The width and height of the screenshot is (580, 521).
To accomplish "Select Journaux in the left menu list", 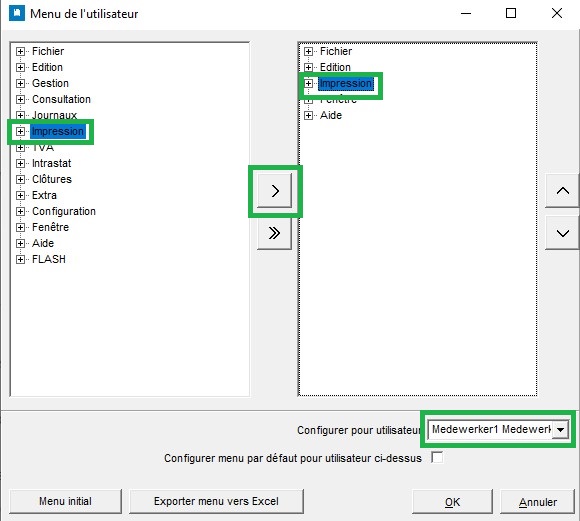I will tap(54, 115).
